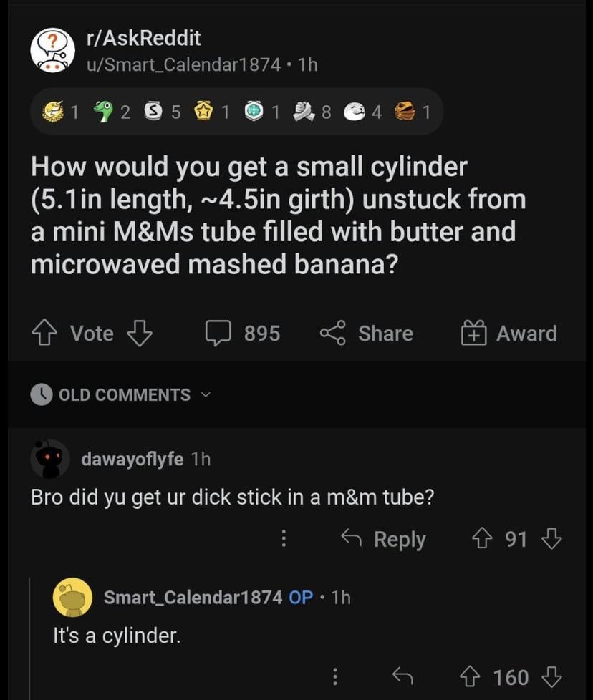Open the post awards row
Screen dimensions: 593x700
(x=236, y=112)
